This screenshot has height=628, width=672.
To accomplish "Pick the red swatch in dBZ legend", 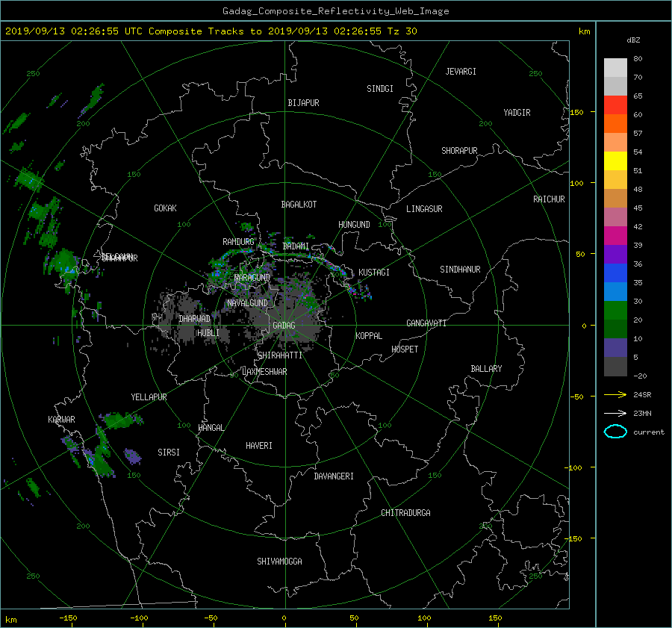I will pyautogui.click(x=615, y=105).
